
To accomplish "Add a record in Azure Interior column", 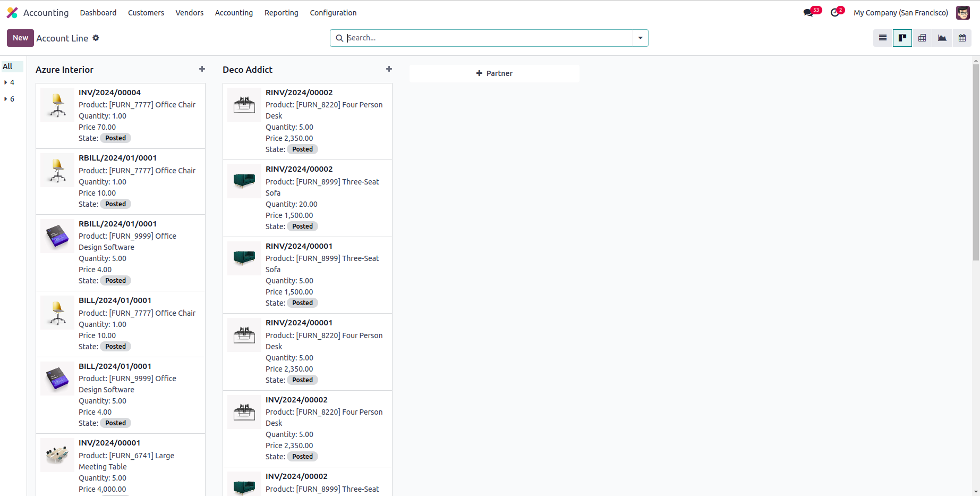I will 202,69.
